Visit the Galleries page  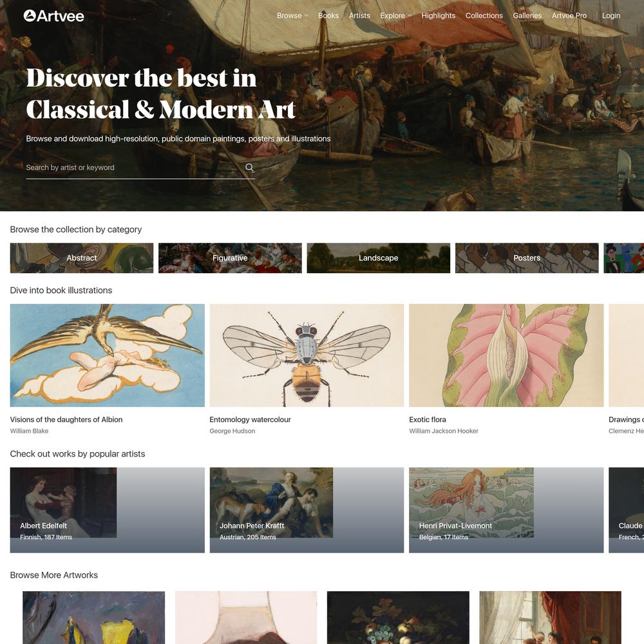[x=527, y=15]
